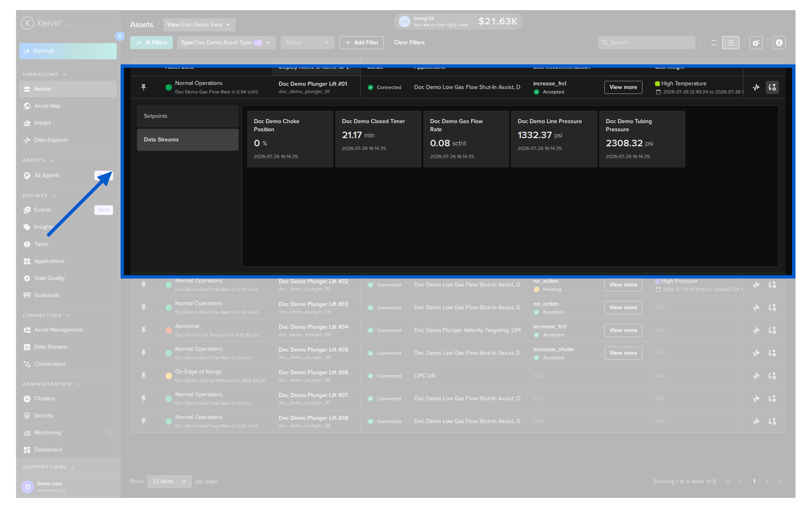
Task: Click View more on the Plunger Lift #03 row
Action: [x=623, y=308]
